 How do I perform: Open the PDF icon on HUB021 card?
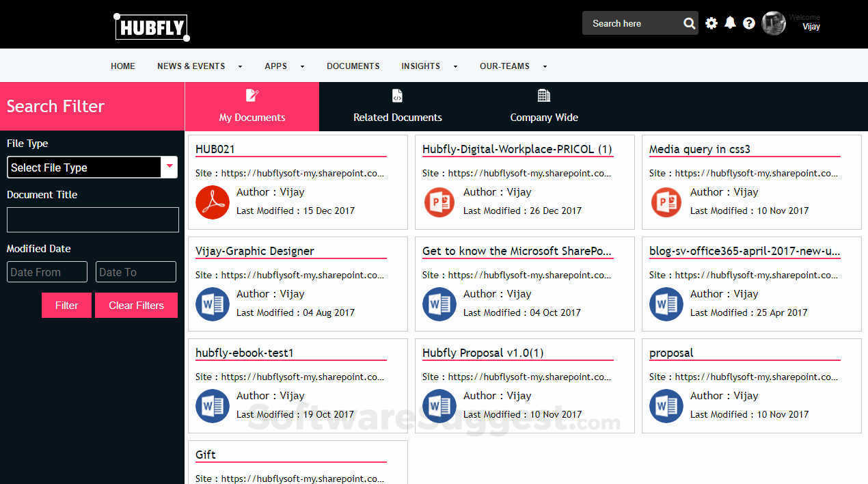click(x=212, y=202)
